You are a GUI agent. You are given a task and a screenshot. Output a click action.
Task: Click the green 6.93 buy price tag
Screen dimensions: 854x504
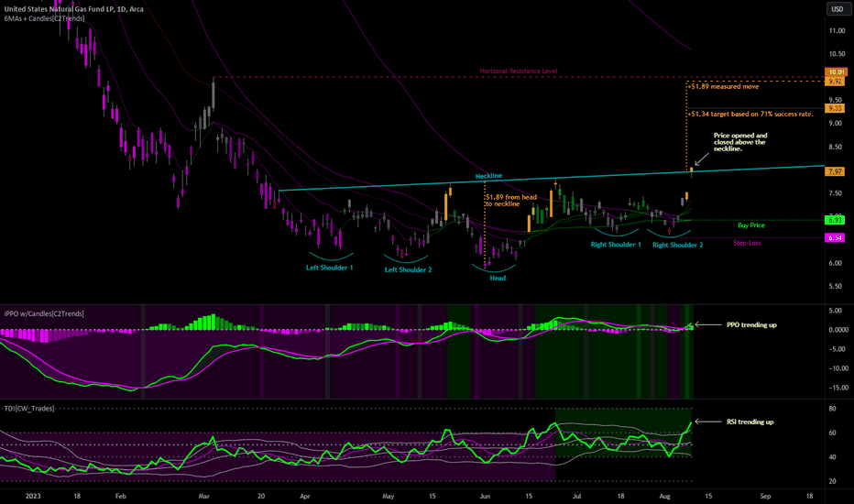coord(835,220)
